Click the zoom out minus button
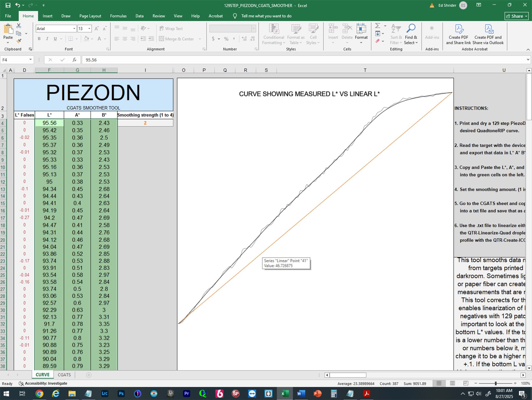This screenshot has height=400, width=532. point(476,383)
